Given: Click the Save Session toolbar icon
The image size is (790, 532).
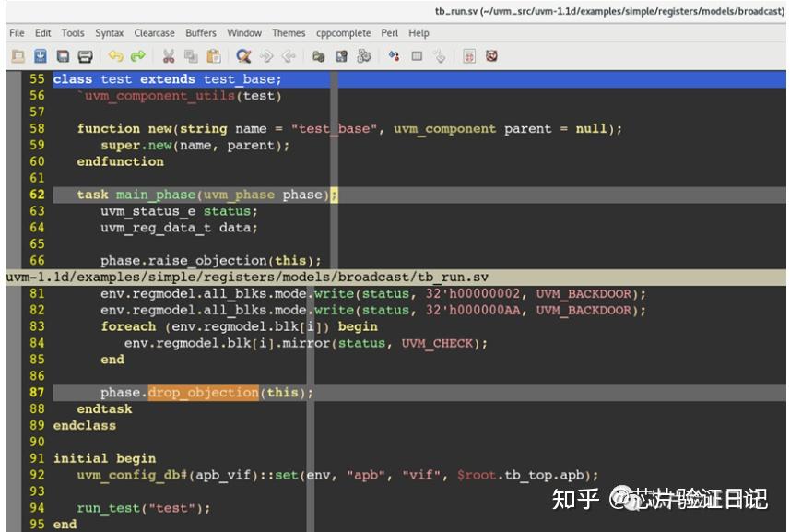Looking at the screenshot, I should tap(342, 56).
